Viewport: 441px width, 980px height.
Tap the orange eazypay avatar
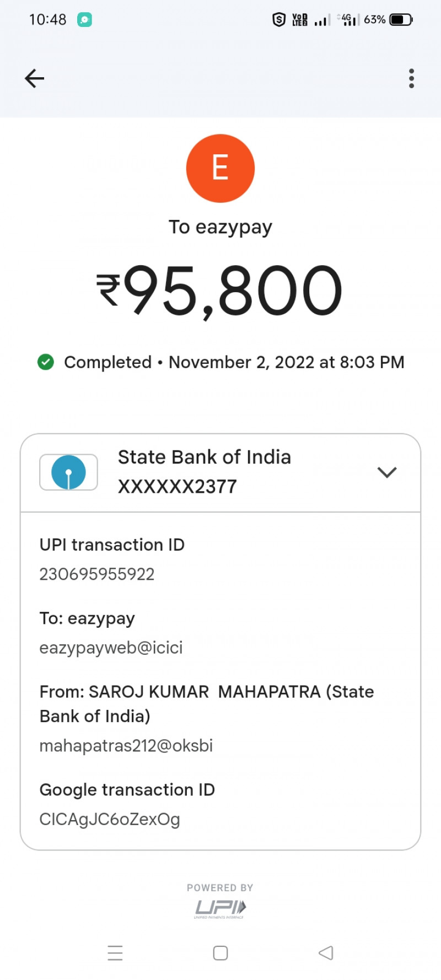pos(220,168)
